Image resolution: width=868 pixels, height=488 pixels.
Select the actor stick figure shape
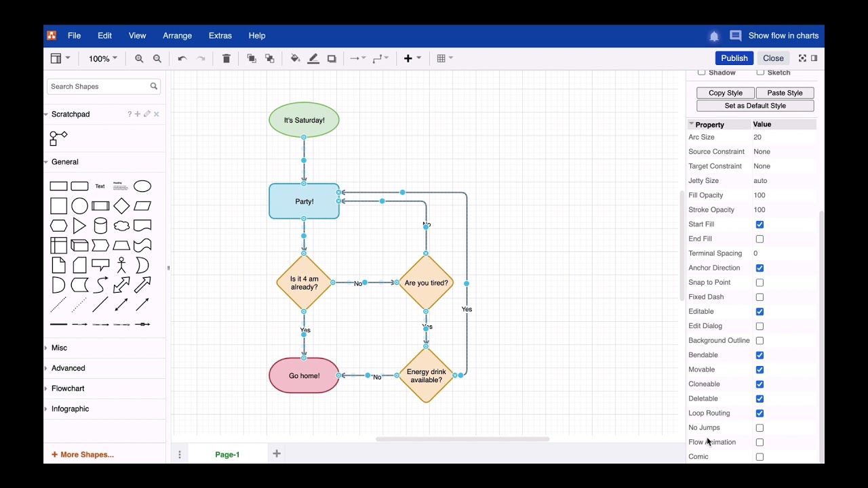point(121,265)
